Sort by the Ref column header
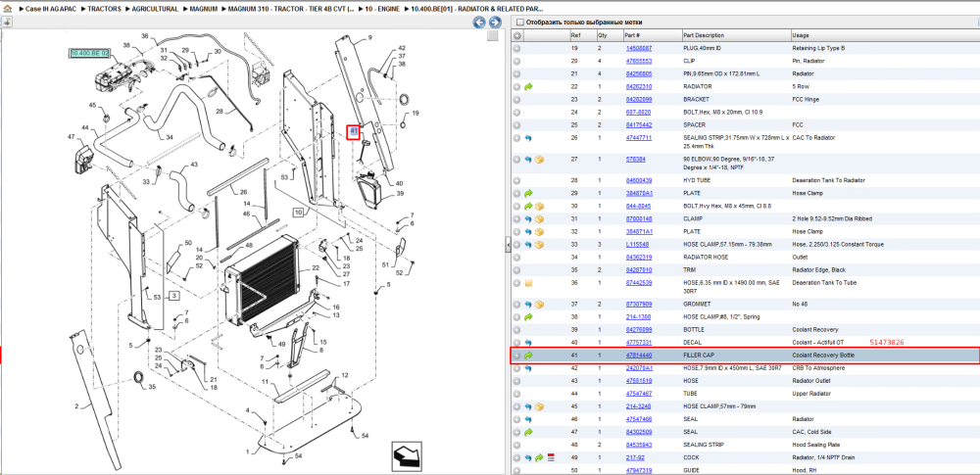The width and height of the screenshot is (980, 475). tap(575, 35)
